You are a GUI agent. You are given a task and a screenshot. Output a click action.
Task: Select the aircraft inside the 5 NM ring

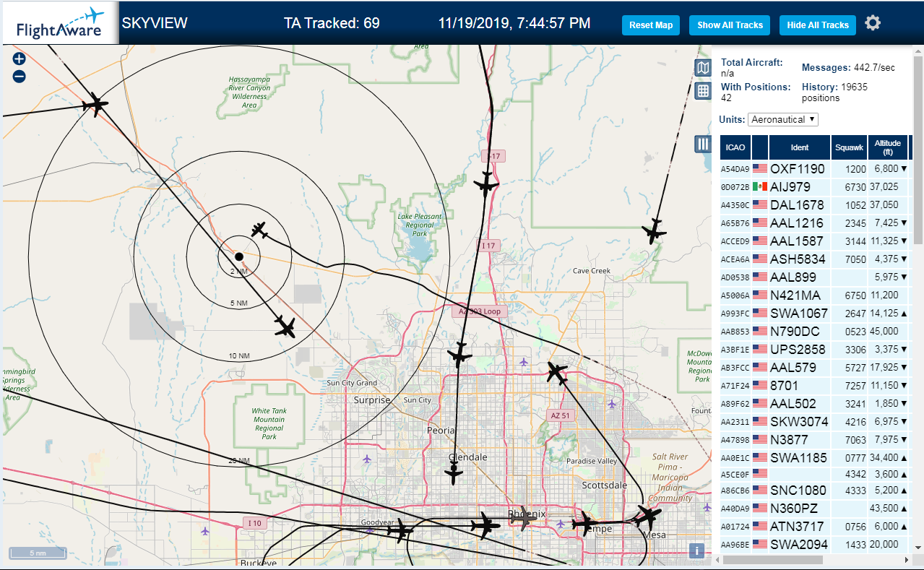(259, 231)
